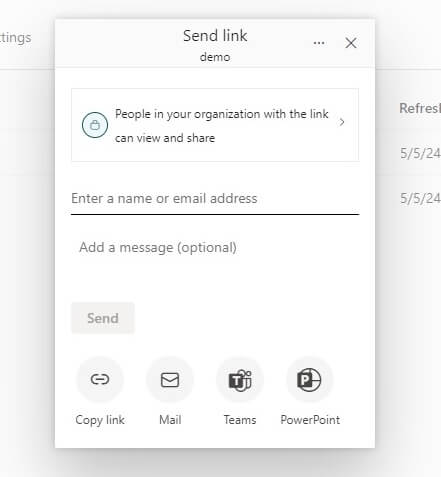Select the first 5/5/24 refresh date

click(420, 153)
